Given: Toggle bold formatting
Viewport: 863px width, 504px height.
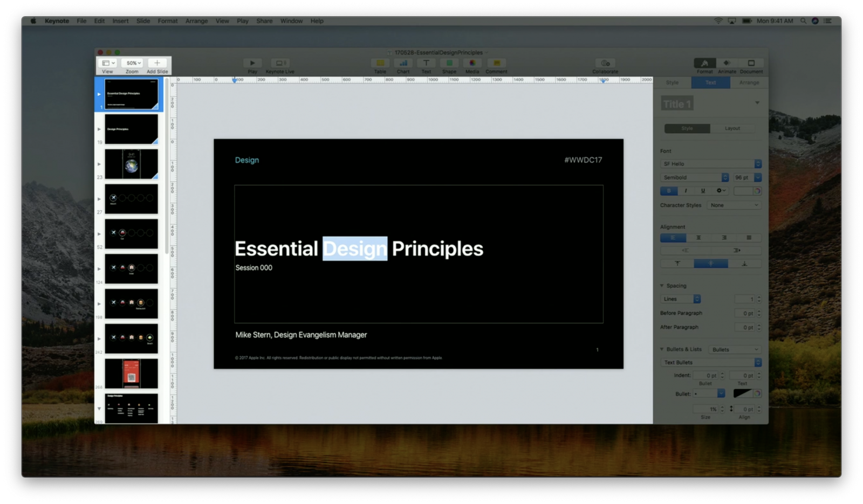Looking at the screenshot, I should point(669,191).
